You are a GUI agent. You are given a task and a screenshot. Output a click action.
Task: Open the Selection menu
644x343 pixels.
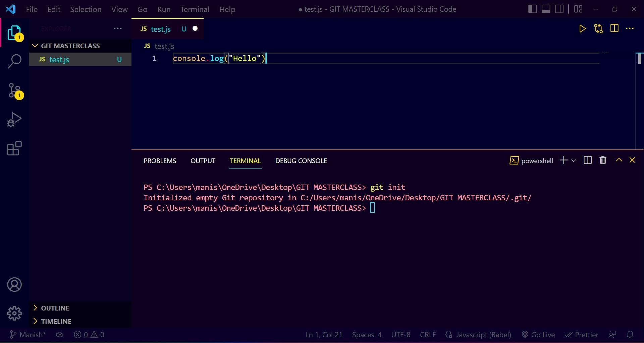(x=86, y=9)
